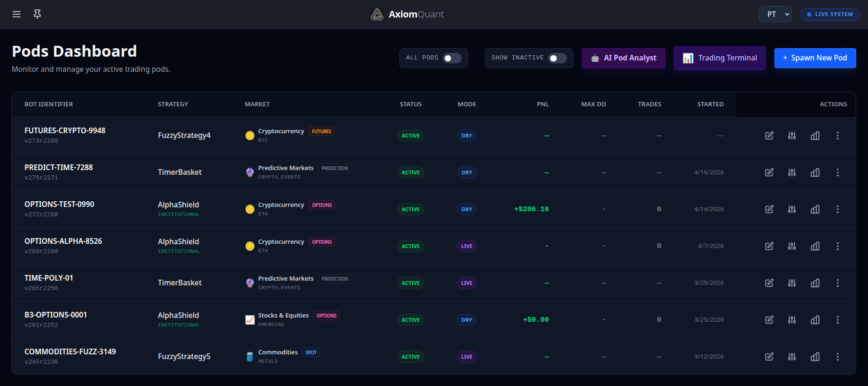The image size is (868, 386).
Task: Toggle the SHOW INACTIVE switch
Action: (558, 58)
